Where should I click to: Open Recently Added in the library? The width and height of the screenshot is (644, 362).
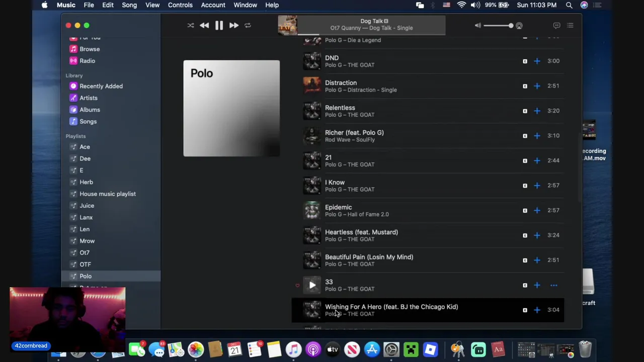101,86
